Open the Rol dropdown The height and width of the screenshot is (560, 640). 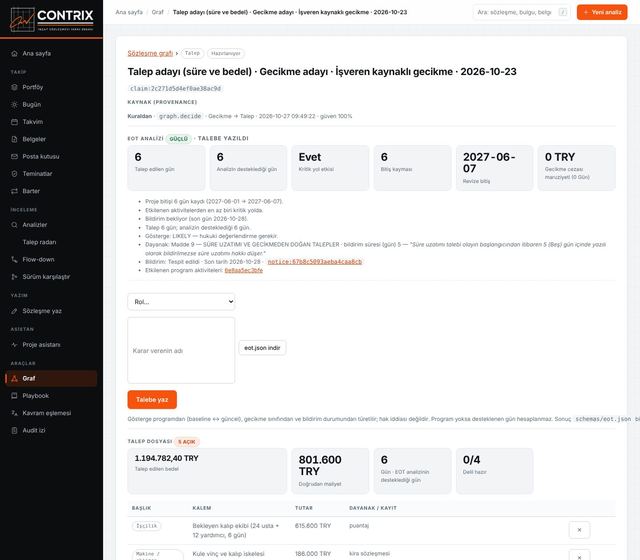tap(181, 302)
